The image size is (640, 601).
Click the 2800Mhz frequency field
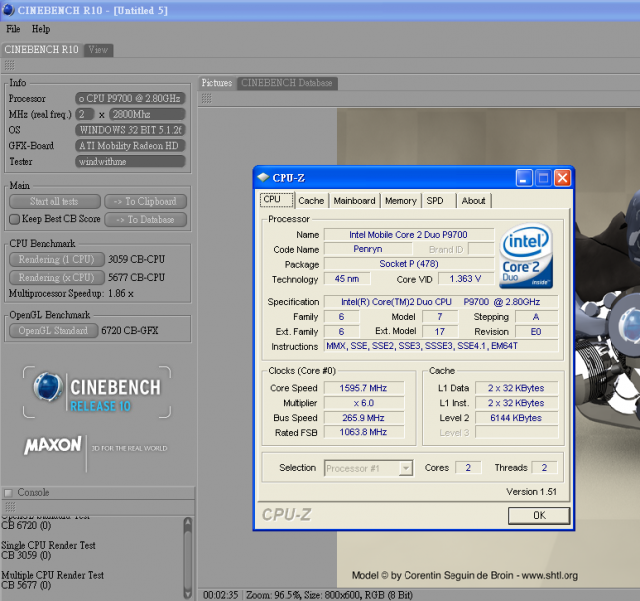point(147,114)
